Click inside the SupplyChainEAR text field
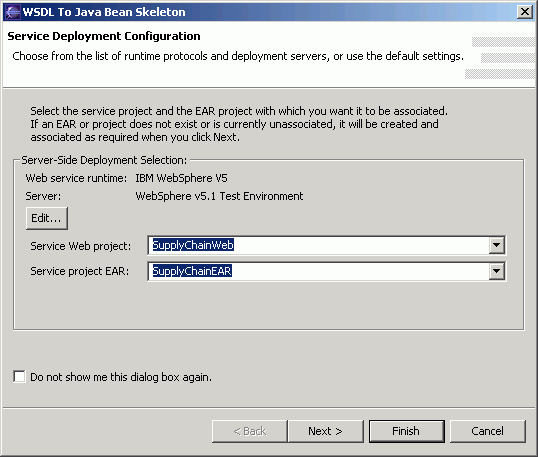This screenshot has width=538, height=457. click(x=318, y=271)
